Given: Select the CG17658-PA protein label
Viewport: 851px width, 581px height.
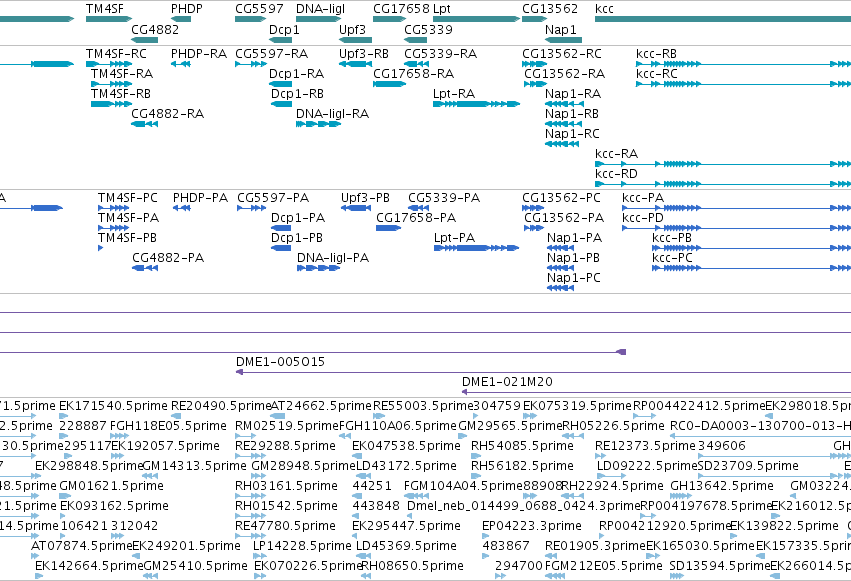Looking at the screenshot, I should point(416,218).
